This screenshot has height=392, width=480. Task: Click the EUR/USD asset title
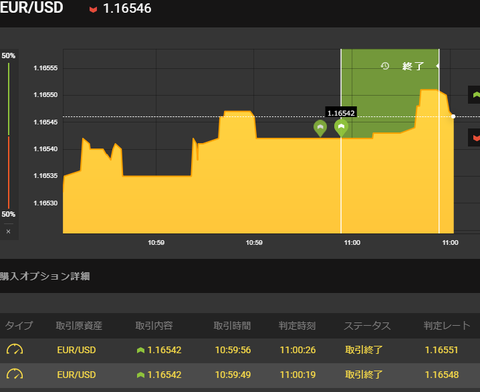click(x=32, y=7)
